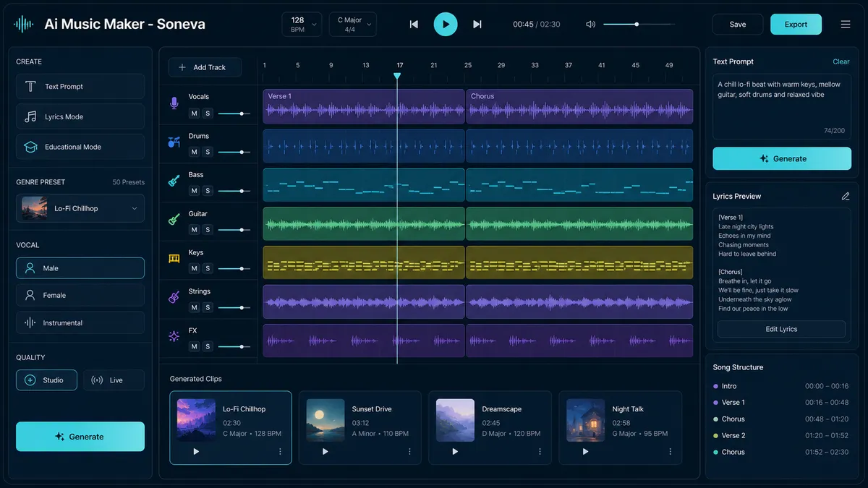This screenshot has width=868, height=488.
Task: Skip to next track
Action: point(477,24)
